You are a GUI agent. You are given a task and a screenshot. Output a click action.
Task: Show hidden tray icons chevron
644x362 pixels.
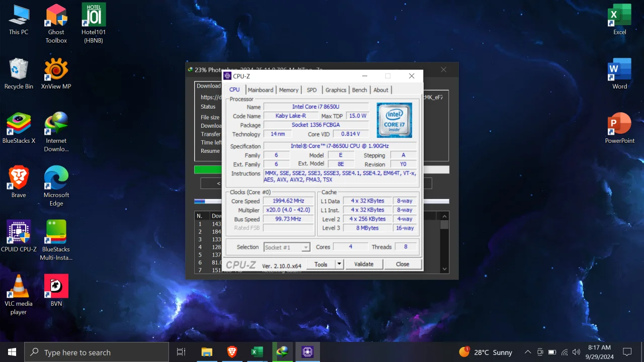tap(528, 352)
